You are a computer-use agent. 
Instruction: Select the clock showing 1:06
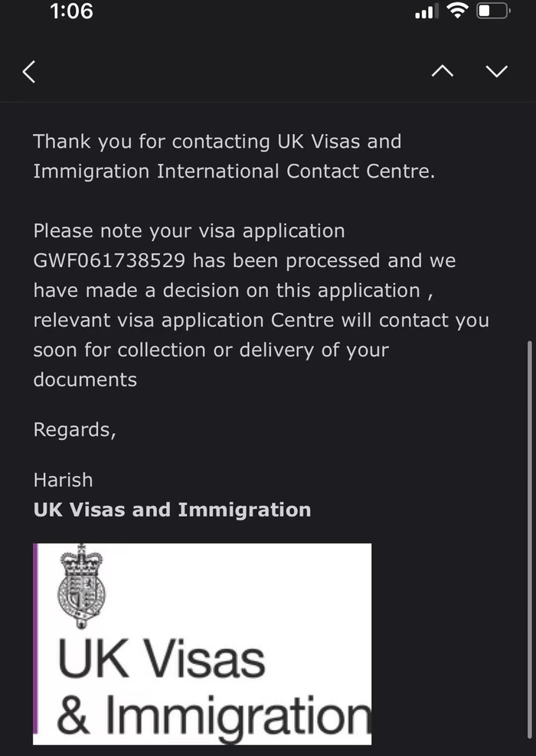pos(70,11)
